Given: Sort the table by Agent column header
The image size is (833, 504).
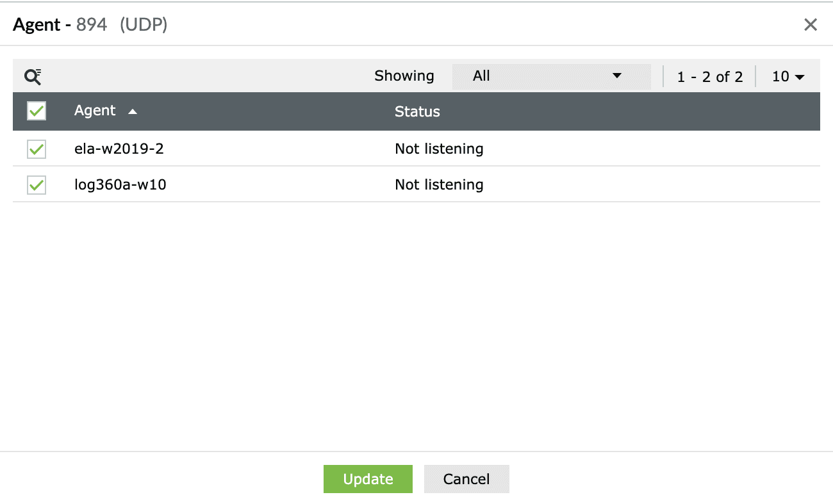Looking at the screenshot, I should click(x=95, y=111).
